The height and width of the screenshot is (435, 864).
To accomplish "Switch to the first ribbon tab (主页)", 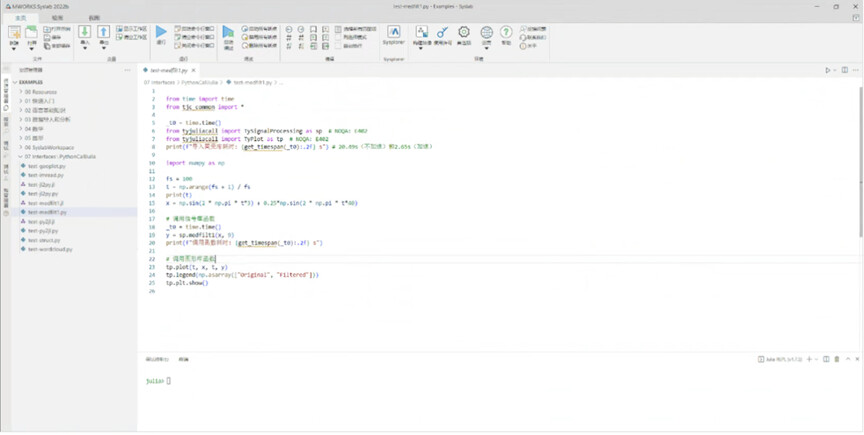I will [20, 18].
